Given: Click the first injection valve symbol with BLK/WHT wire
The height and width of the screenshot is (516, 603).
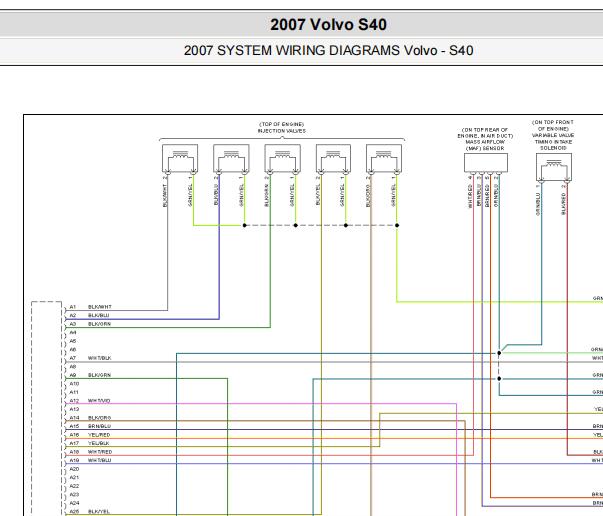Looking at the screenshot, I should click(180, 158).
